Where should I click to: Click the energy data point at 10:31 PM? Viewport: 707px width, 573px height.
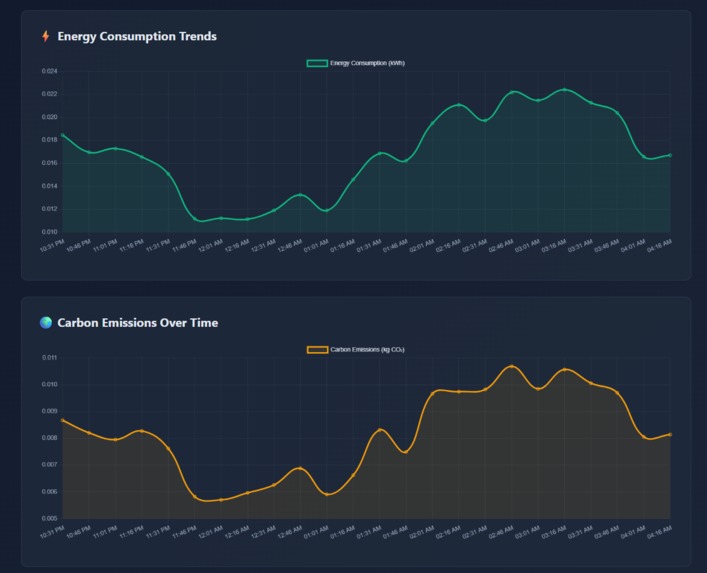pyautogui.click(x=63, y=135)
